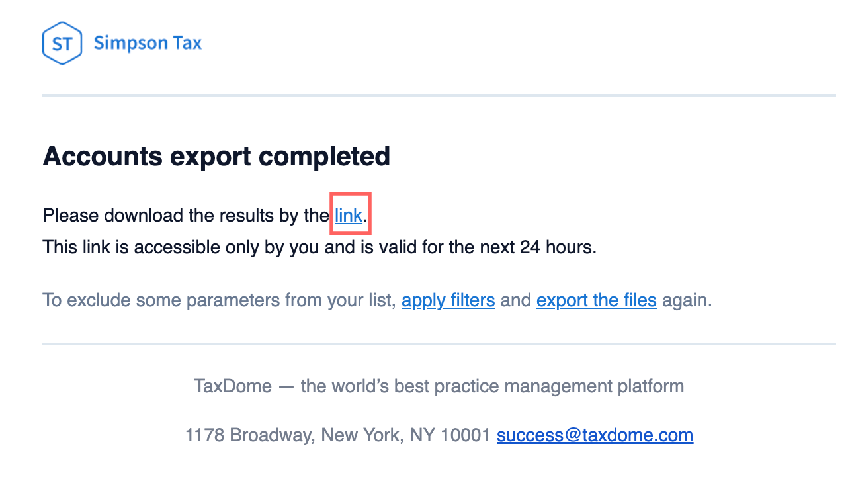
Task: Open the results download link
Action: click(x=349, y=215)
